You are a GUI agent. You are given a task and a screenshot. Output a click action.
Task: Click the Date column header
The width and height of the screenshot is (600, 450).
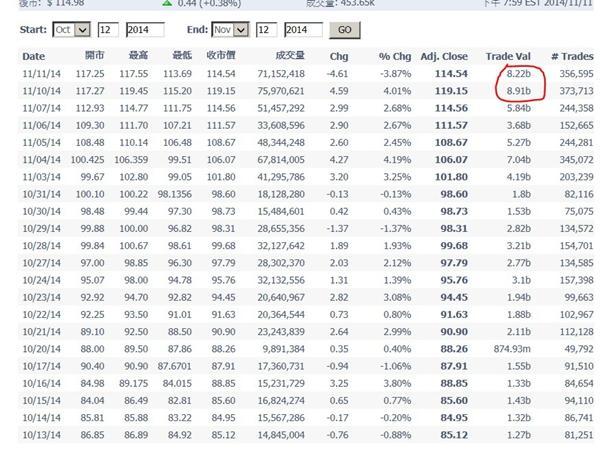point(34,57)
